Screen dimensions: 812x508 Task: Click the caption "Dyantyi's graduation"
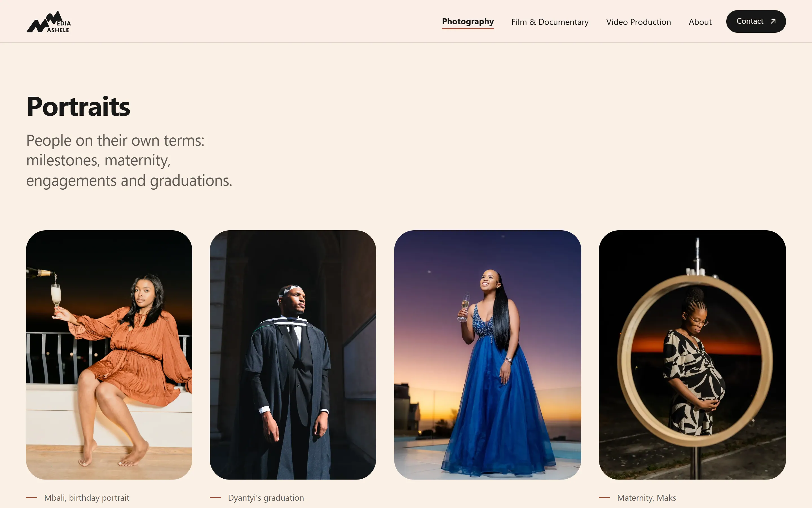(x=266, y=498)
